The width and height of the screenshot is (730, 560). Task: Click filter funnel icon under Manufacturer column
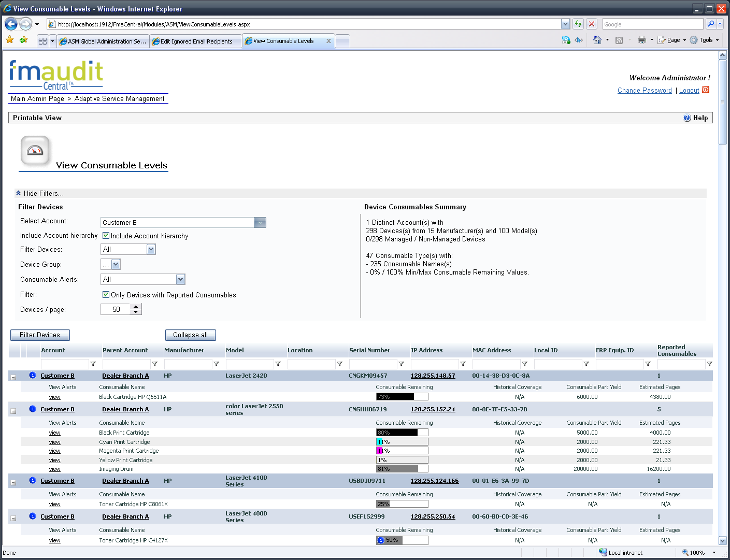pos(217,364)
